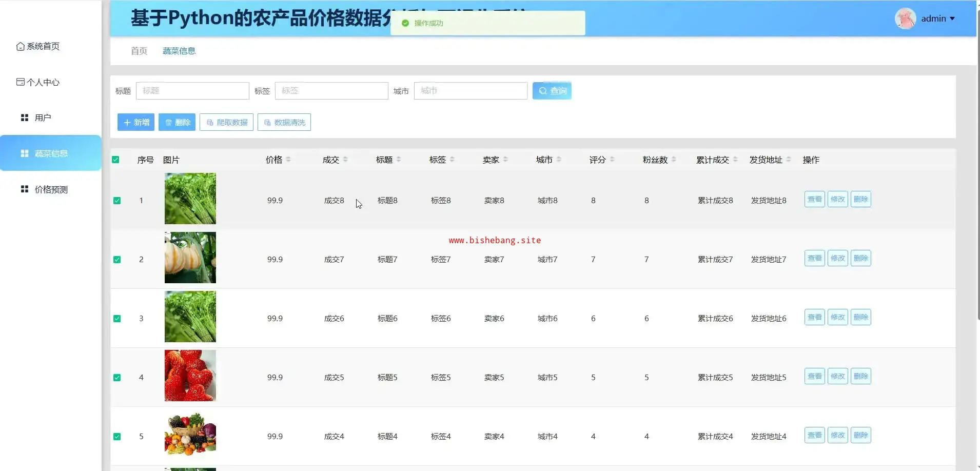The image size is (980, 471).
Task: Expand the 用户 sidebar menu
Action: pyautogui.click(x=43, y=118)
